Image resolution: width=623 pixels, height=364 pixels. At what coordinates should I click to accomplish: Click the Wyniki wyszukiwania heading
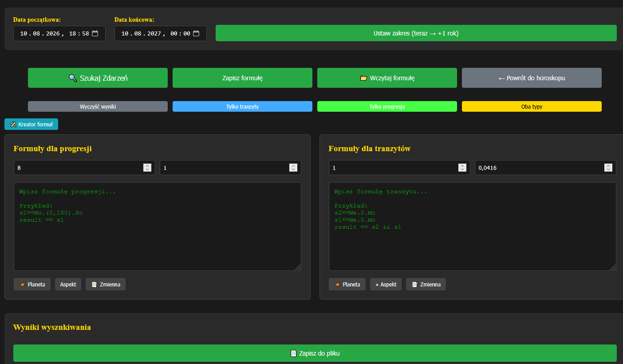[52, 327]
